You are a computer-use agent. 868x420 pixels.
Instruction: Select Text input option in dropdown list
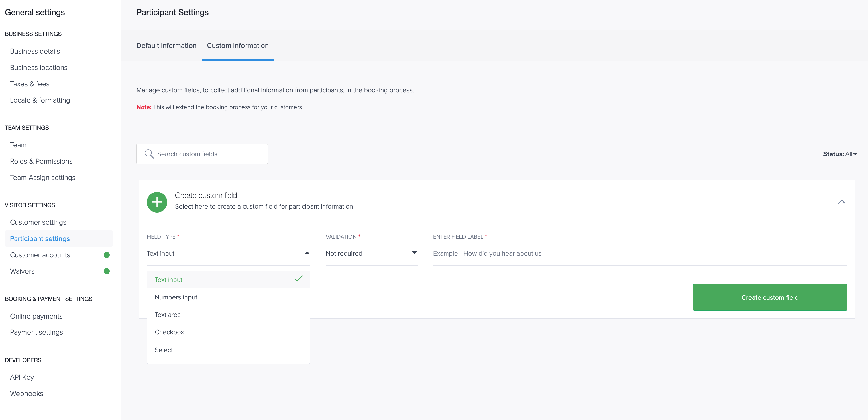tap(228, 280)
